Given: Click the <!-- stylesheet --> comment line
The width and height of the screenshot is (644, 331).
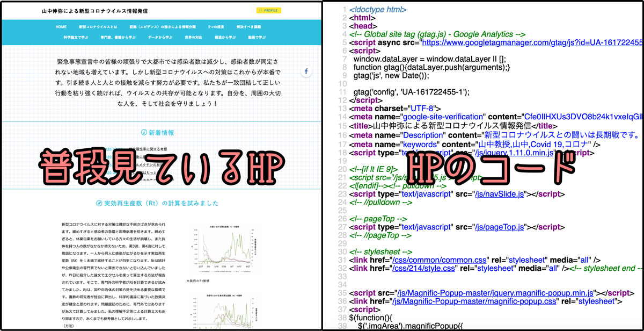Looking at the screenshot, I should click(380, 253).
